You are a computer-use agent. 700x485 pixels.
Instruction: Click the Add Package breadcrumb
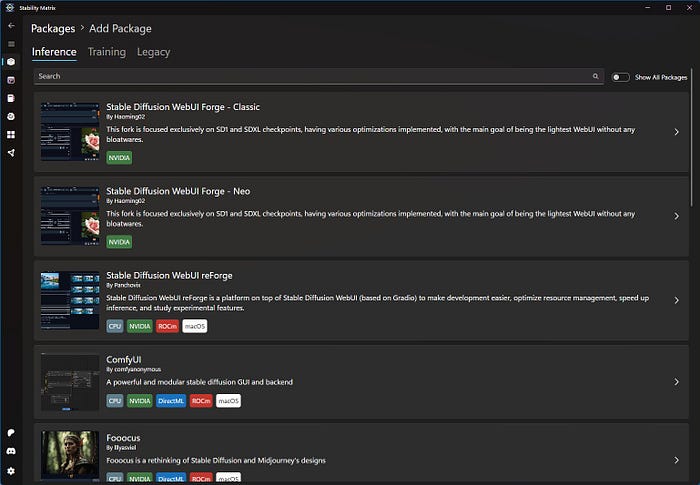pos(120,29)
